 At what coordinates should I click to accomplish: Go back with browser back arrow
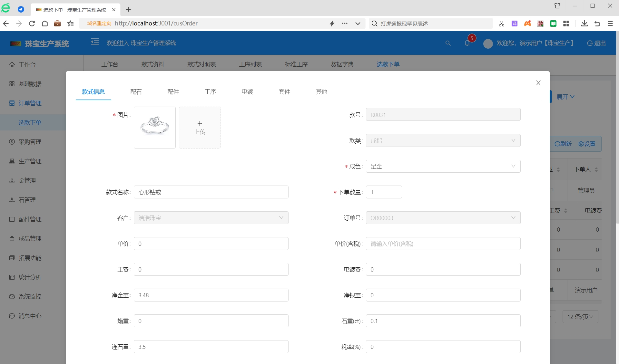click(x=6, y=24)
